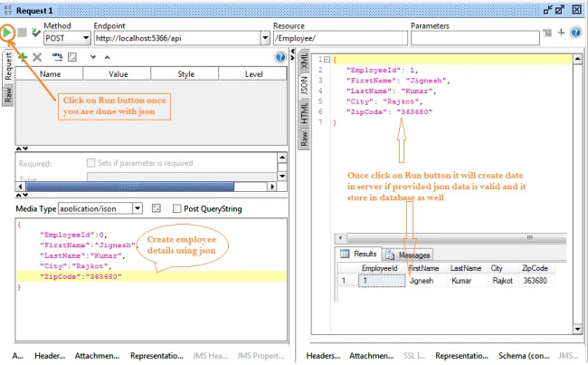Switch to the Request vertical tab

coord(8,66)
